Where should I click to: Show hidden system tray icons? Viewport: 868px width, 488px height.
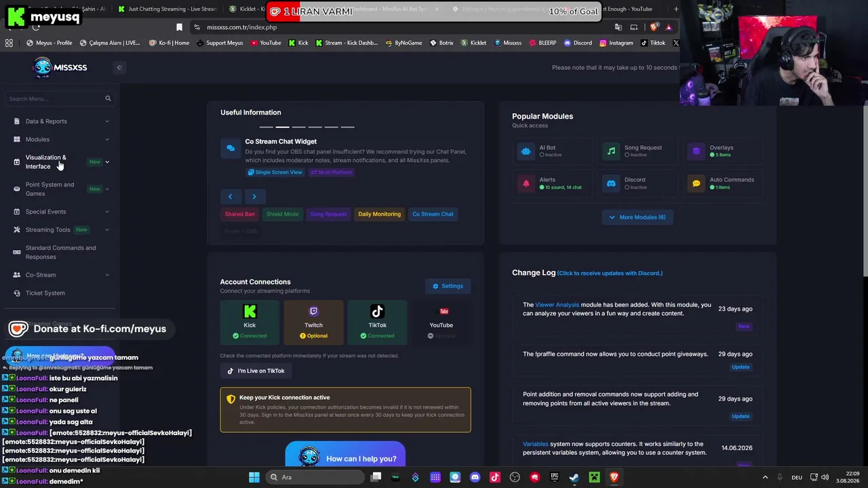(765, 477)
